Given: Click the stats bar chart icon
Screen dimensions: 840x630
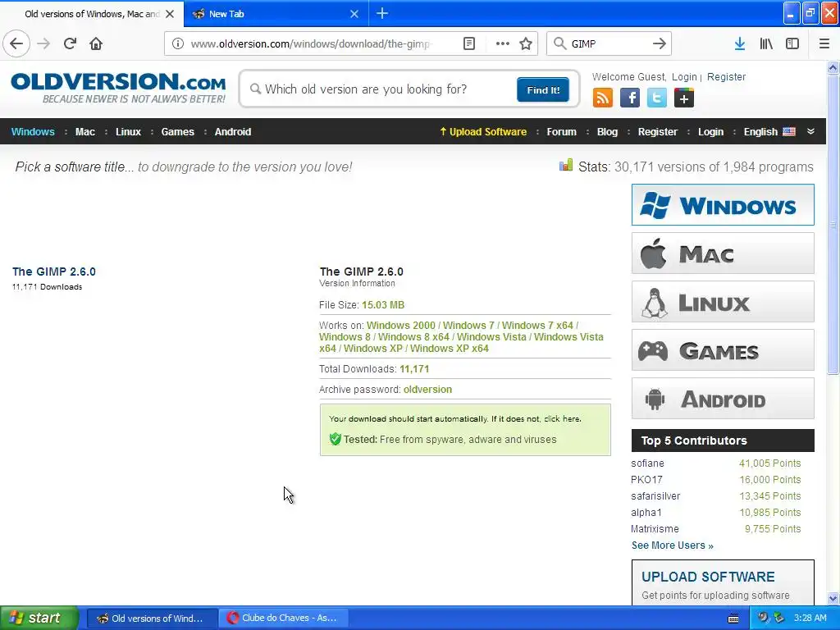Looking at the screenshot, I should click(566, 166).
